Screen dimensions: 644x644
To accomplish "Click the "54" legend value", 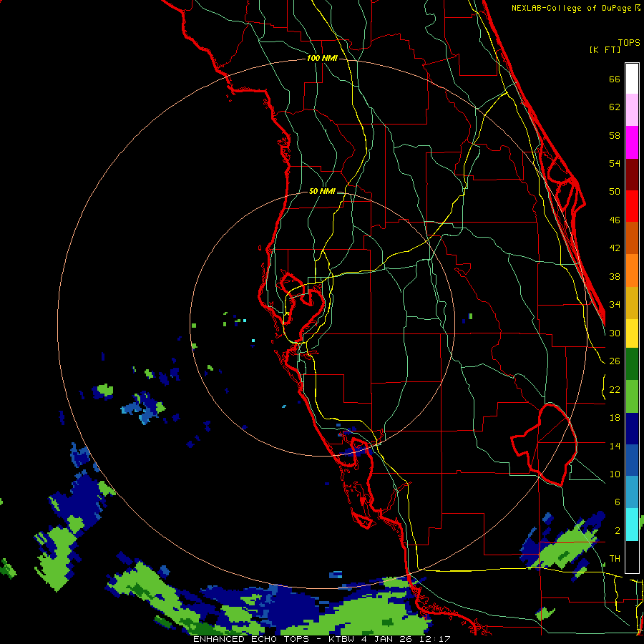I will 615,163.
